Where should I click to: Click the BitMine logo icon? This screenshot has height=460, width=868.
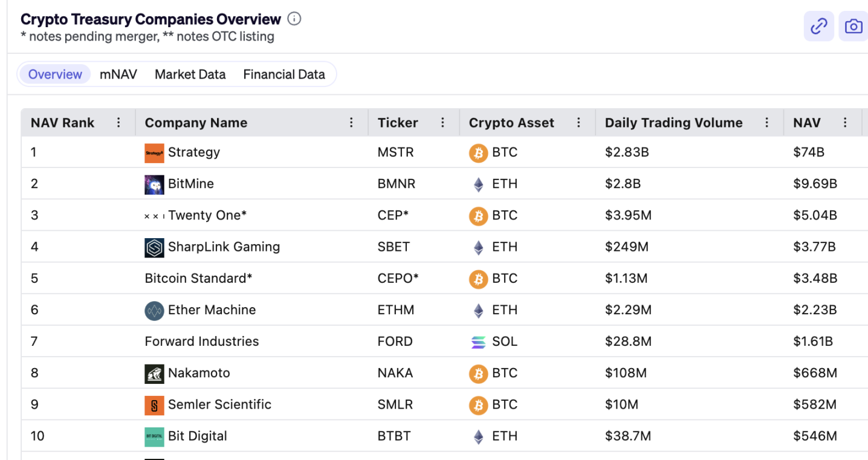coord(154,184)
